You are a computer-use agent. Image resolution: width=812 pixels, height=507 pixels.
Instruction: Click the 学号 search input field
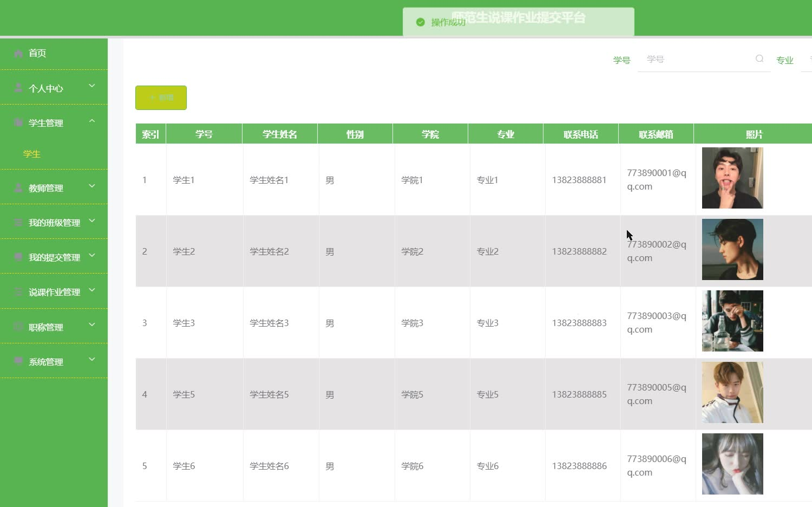click(x=704, y=59)
